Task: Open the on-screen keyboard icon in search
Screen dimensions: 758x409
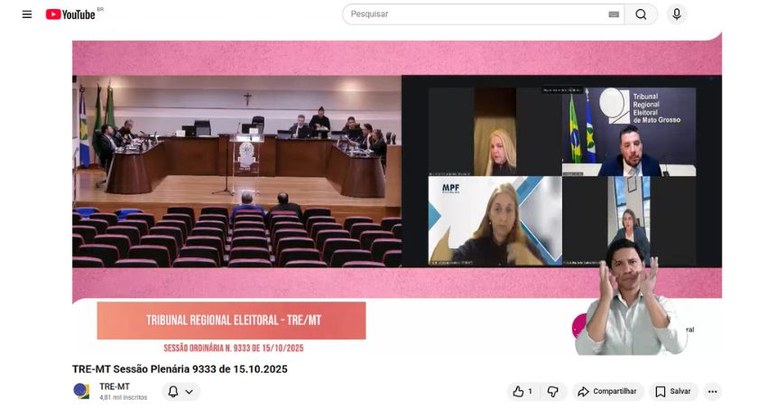Action: tap(613, 14)
